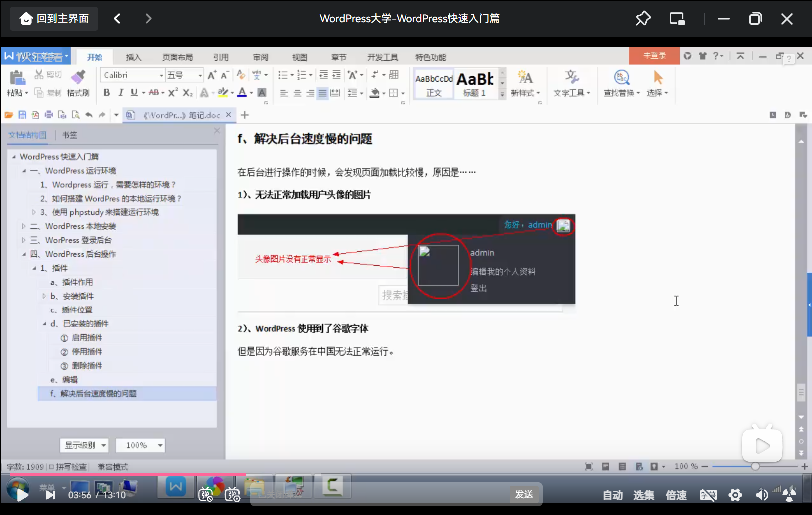Viewport: 812px width, 515px height.
Task: Expand the WorPress 登录后台 tree node
Action: point(24,240)
